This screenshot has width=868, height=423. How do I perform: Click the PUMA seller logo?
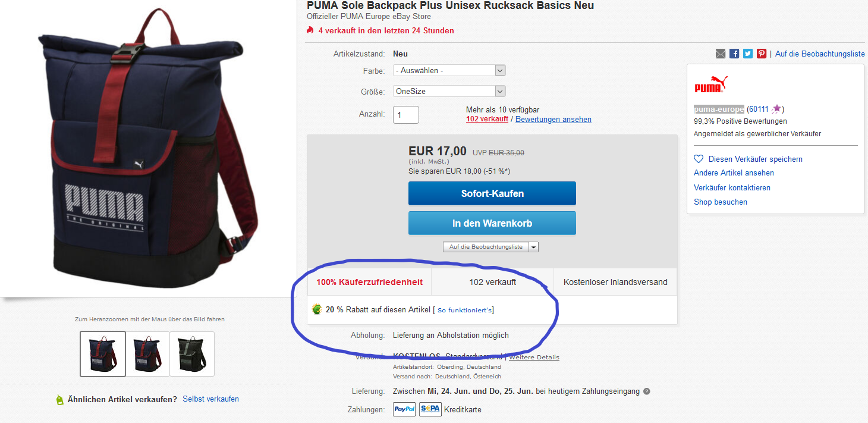[x=711, y=84]
